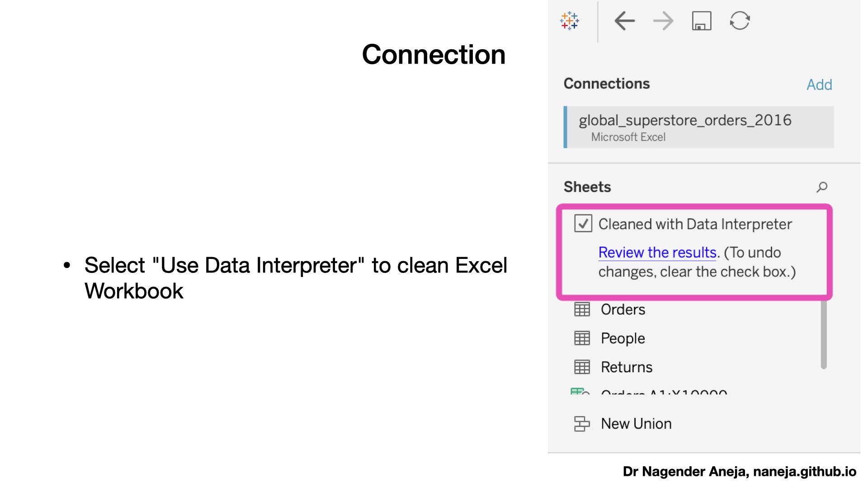Go forward with the right arrow
Image resolution: width=868 pixels, height=488 pixels.
(663, 21)
